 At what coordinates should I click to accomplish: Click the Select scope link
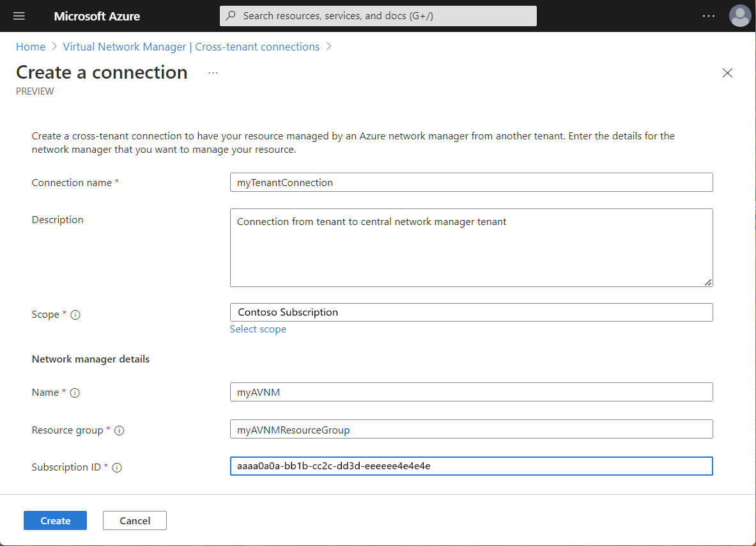coord(258,329)
